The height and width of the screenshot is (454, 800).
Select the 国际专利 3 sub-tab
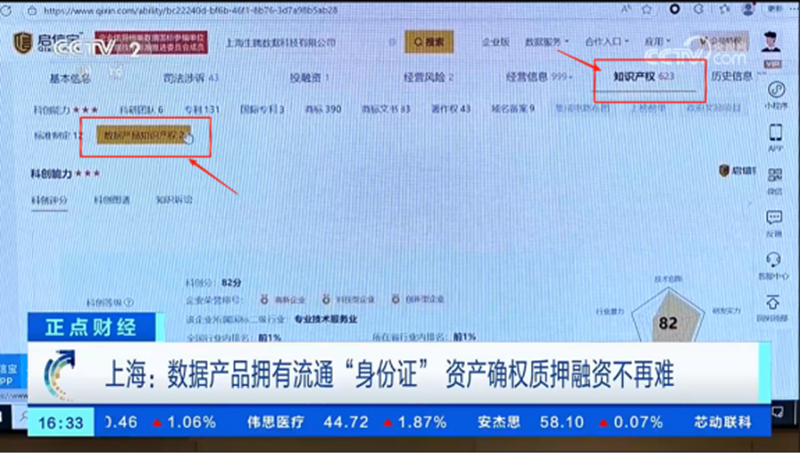point(262,109)
